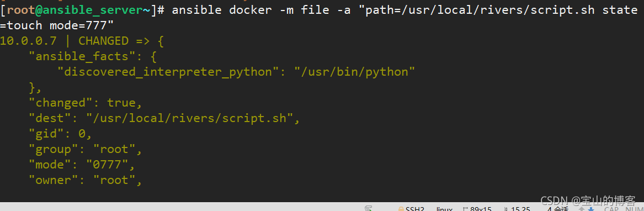644x211 pixels.
Task: Click the SSH2 lock icon in status bar
Action: (401, 209)
